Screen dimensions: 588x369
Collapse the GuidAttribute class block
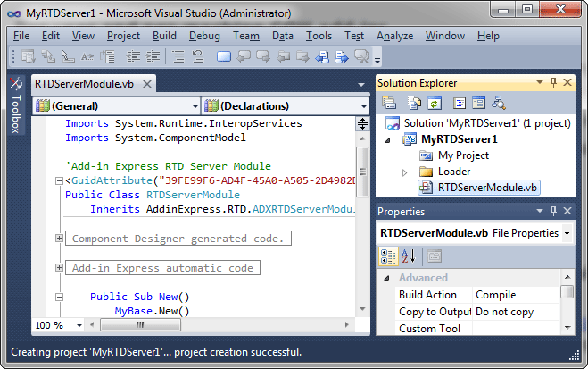click(x=59, y=181)
